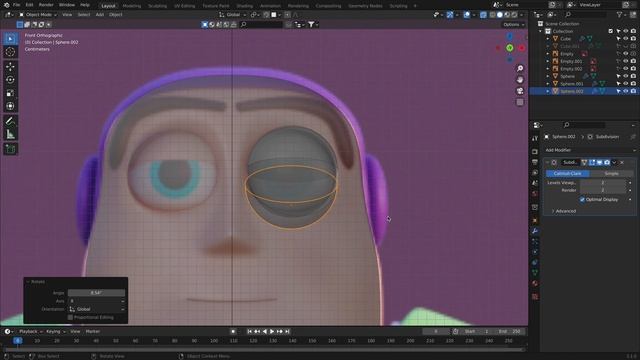Click the green Y axis gizmo ball
640x360 pixels.
coord(510,48)
